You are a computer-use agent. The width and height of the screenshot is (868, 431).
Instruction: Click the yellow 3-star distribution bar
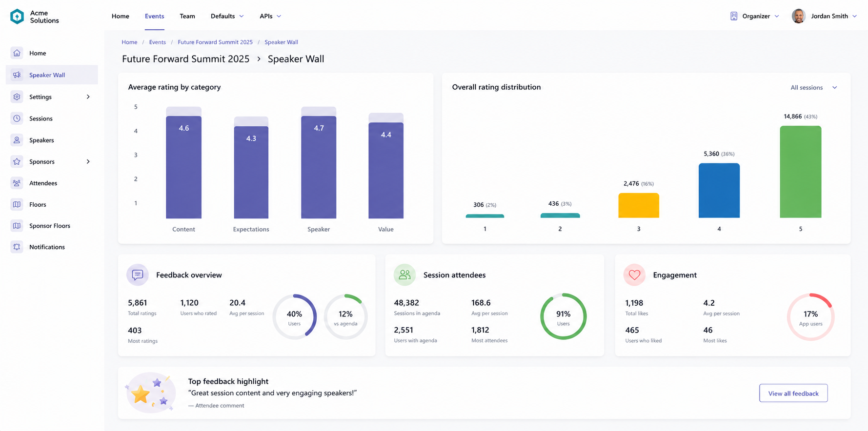(639, 205)
